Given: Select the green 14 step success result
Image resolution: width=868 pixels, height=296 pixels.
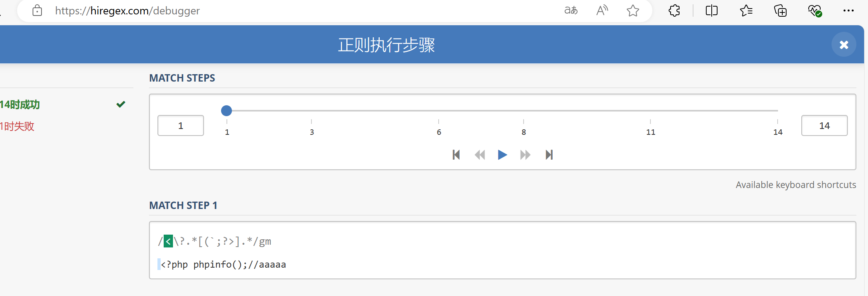Looking at the screenshot, I should click(20, 104).
